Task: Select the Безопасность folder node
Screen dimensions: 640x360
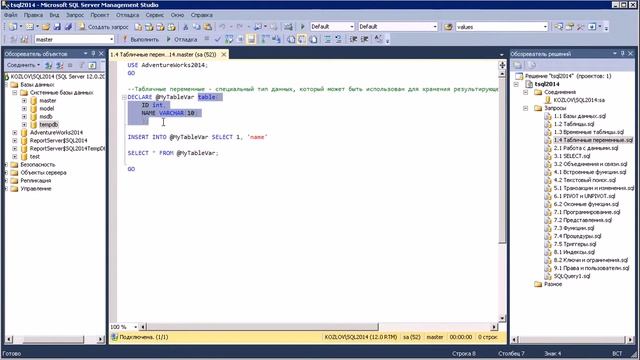Action: pyautogui.click(x=38, y=164)
